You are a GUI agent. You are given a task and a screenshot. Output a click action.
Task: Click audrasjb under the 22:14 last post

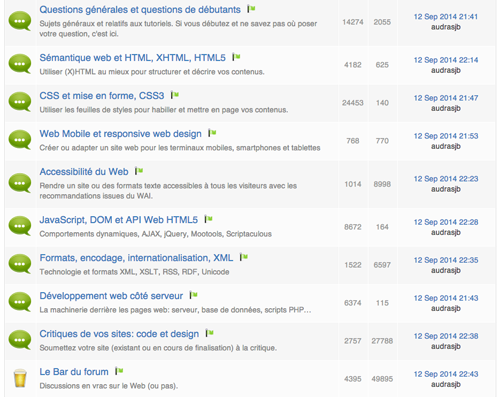click(x=446, y=70)
